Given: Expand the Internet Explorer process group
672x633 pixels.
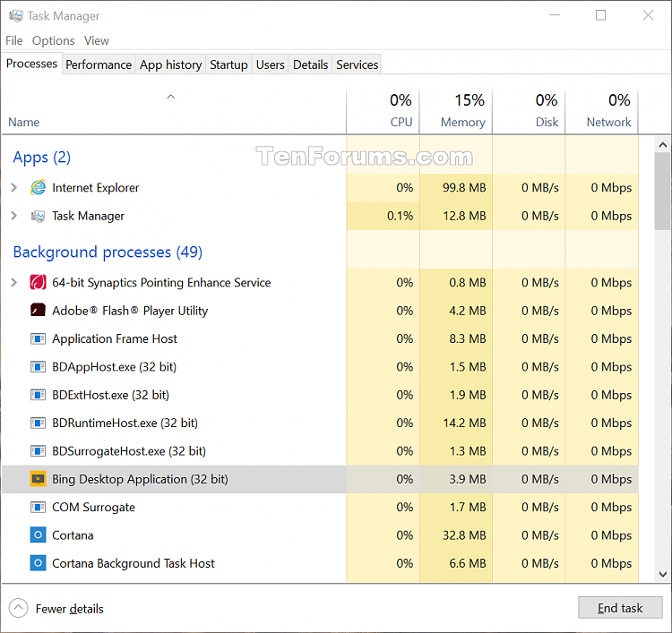Looking at the screenshot, I should 14,188.
